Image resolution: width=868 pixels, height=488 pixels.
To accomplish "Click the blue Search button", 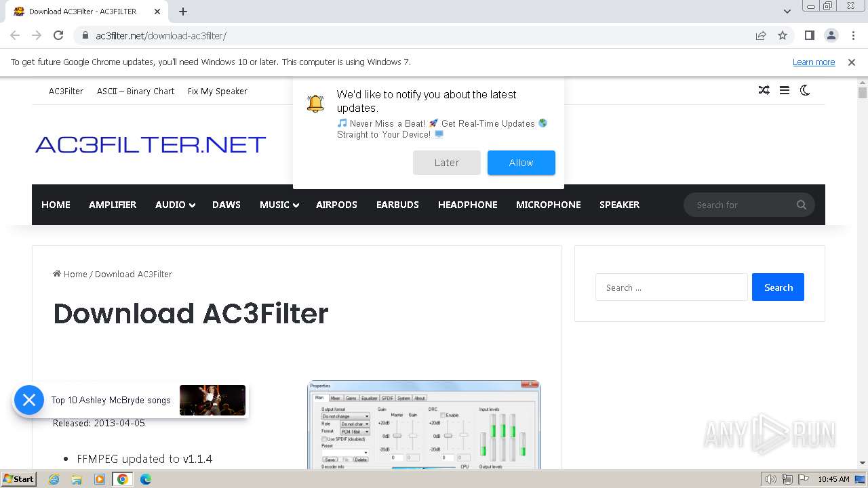I will pos(778,287).
